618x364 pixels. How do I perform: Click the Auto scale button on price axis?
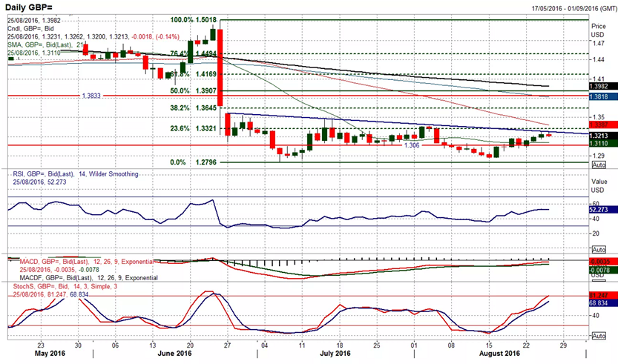(x=599, y=164)
